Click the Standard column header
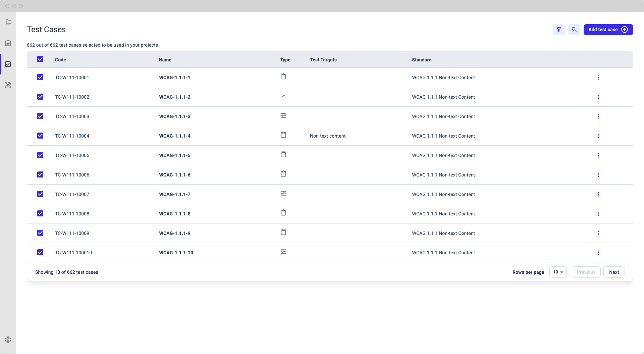644x354 pixels. [x=422, y=60]
